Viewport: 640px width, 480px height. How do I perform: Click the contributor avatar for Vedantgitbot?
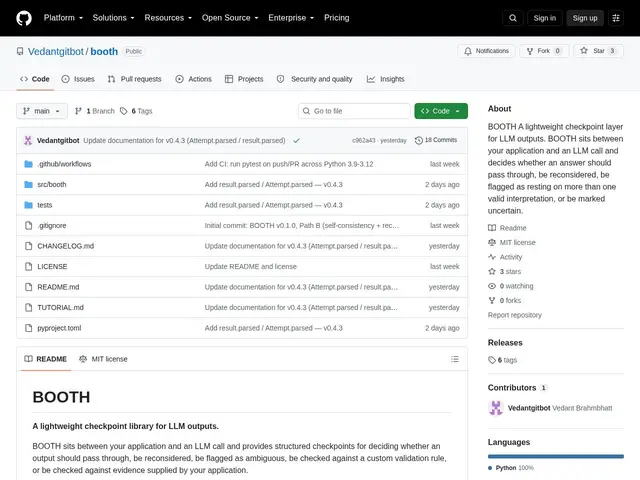click(x=496, y=408)
